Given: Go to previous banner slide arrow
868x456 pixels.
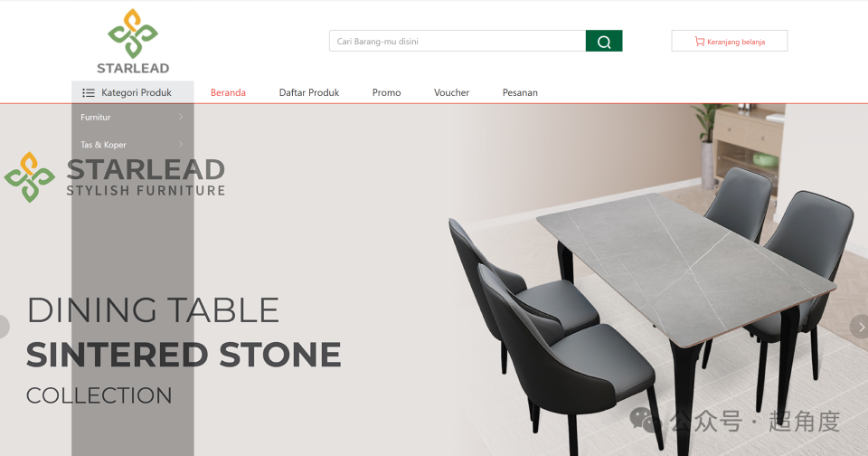Looking at the screenshot, I should [4, 327].
